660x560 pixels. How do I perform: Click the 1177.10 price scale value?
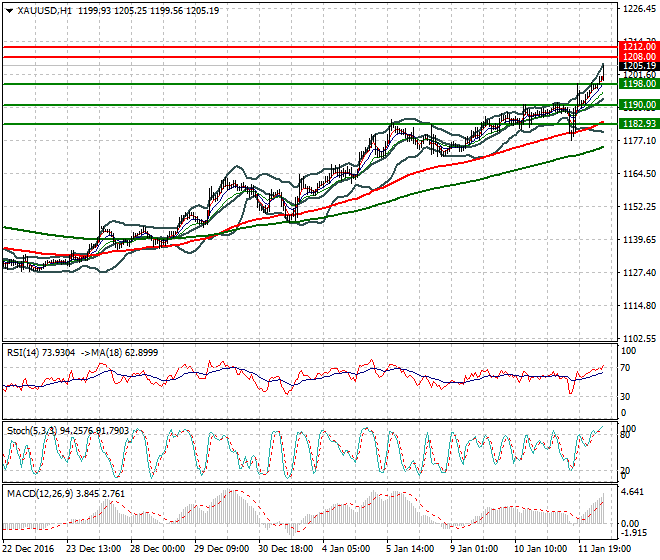coord(639,141)
